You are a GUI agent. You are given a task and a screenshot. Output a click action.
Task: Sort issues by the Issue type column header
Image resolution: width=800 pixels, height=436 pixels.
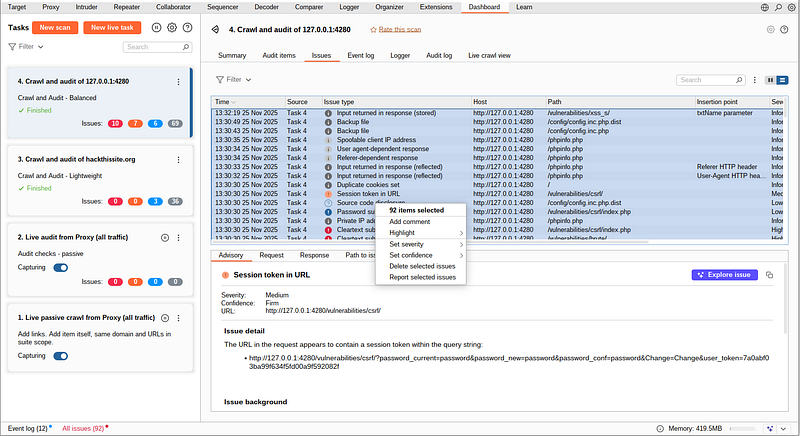[x=396, y=102]
